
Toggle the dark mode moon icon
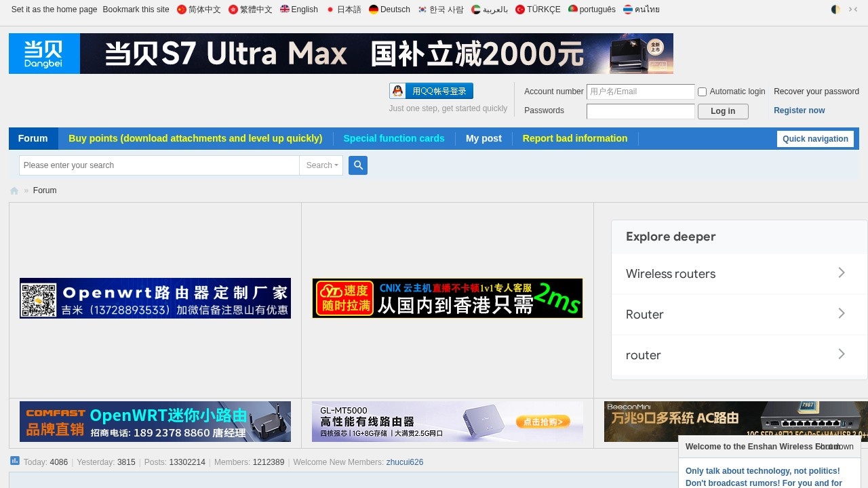[835, 9]
